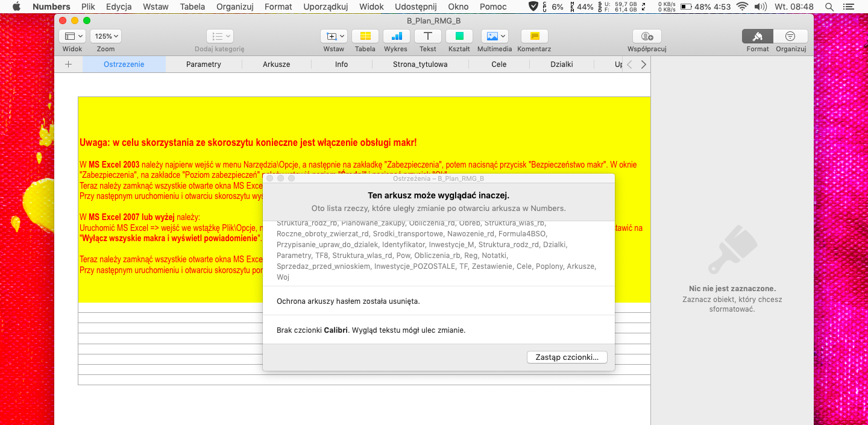This screenshot has width=868, height=425.
Task: Add a new sheet with plus icon
Action: (68, 65)
